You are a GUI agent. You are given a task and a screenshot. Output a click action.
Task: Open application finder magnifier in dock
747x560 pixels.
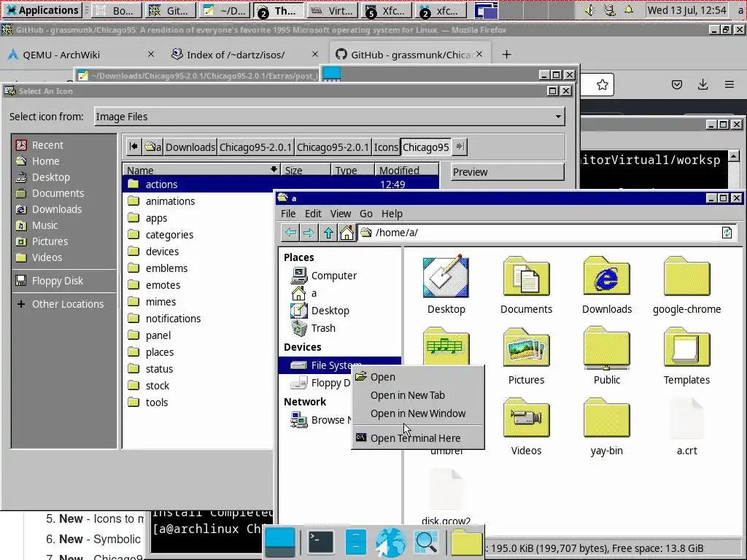tap(426, 542)
